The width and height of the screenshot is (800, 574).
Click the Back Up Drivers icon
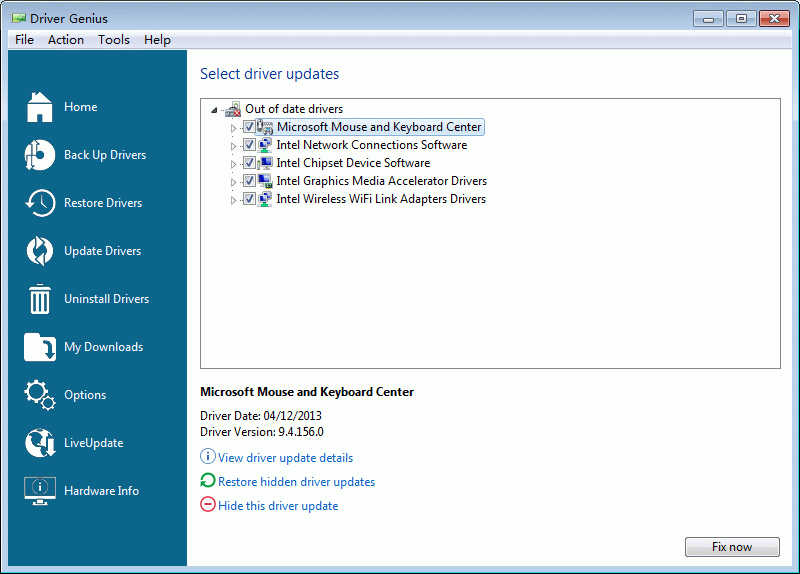[x=39, y=155]
